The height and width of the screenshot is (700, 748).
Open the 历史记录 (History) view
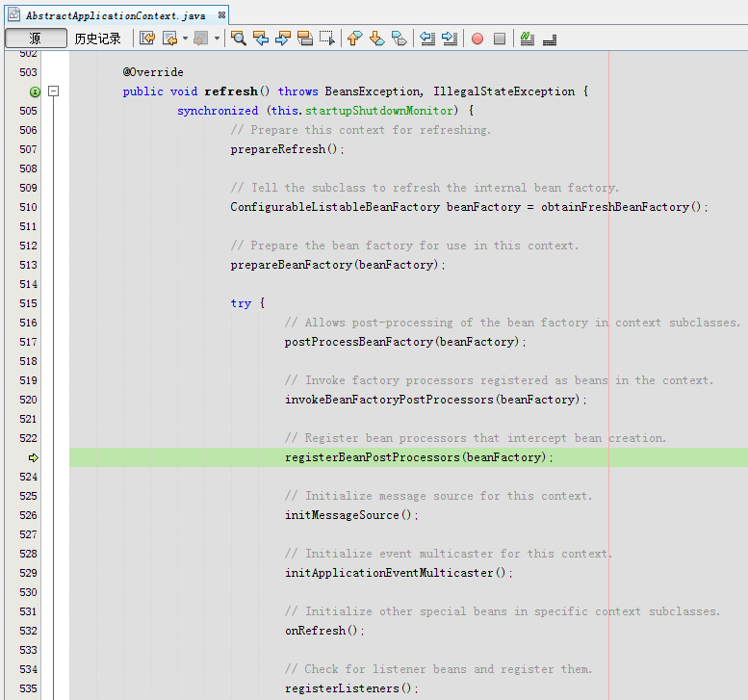click(x=98, y=39)
